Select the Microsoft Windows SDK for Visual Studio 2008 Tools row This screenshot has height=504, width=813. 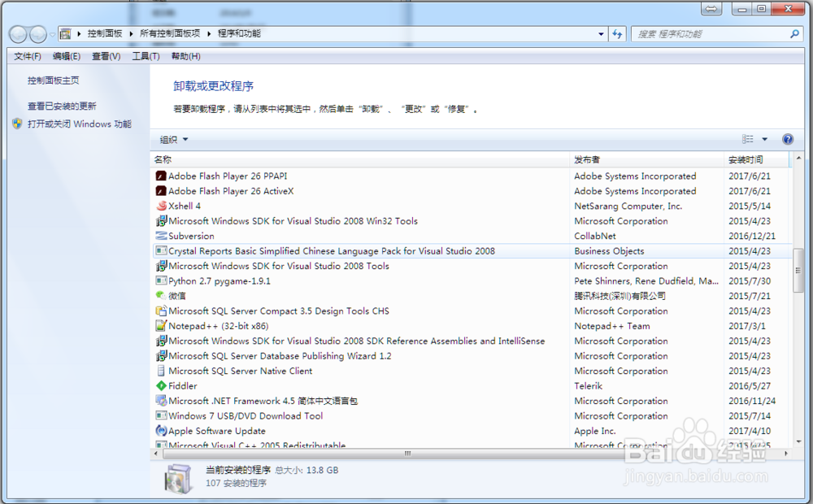(473, 266)
